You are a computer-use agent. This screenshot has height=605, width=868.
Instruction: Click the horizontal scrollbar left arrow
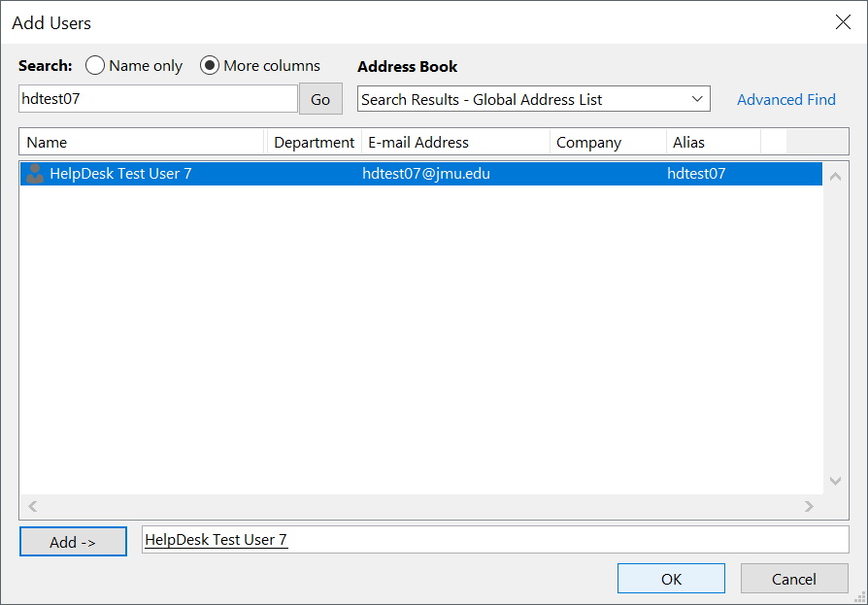(33, 506)
